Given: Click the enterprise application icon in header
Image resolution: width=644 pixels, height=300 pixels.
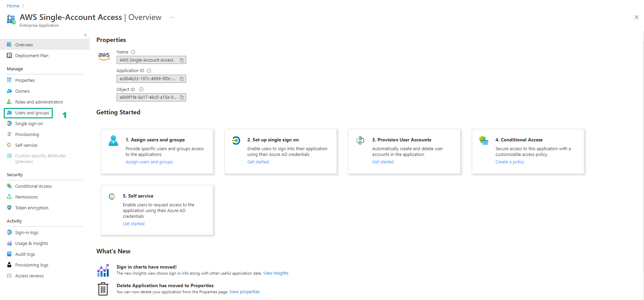Looking at the screenshot, I should pyautogui.click(x=11, y=19).
